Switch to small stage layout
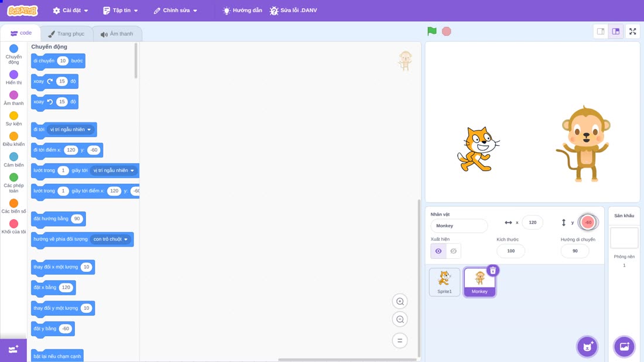This screenshot has width=644, height=362. coord(601,31)
